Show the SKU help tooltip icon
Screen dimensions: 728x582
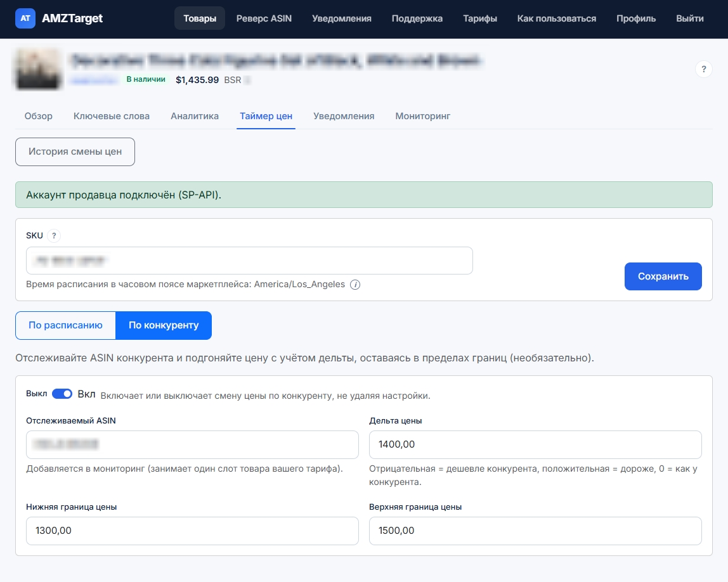pos(54,236)
